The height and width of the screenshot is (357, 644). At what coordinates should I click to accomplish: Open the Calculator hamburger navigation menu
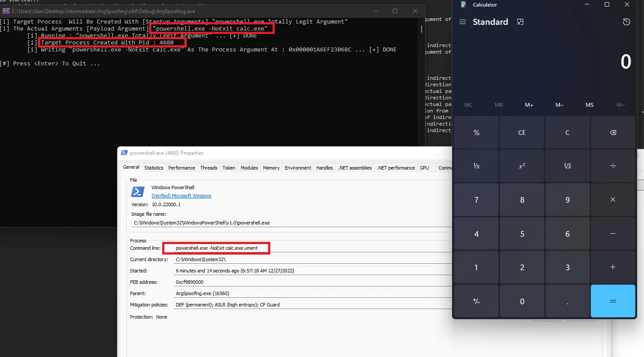coord(463,22)
